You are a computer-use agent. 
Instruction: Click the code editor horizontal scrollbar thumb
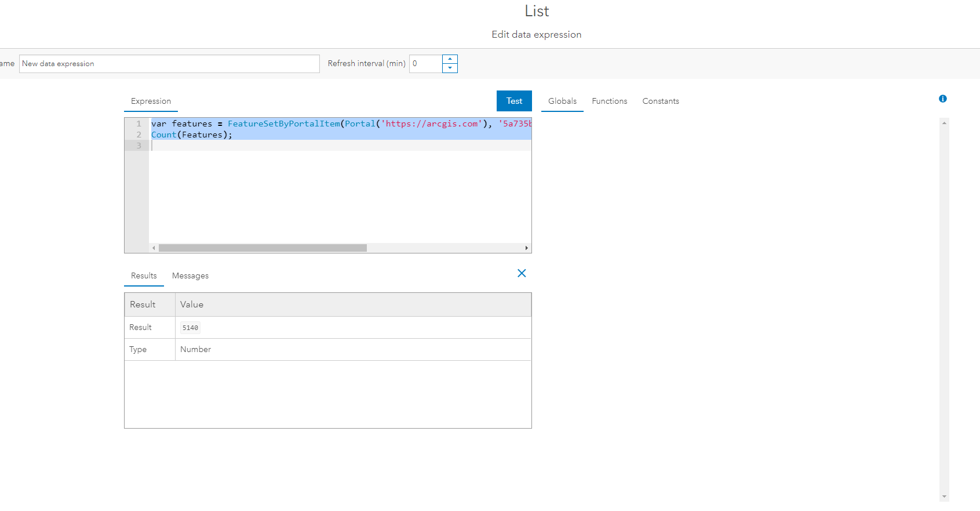[263, 248]
